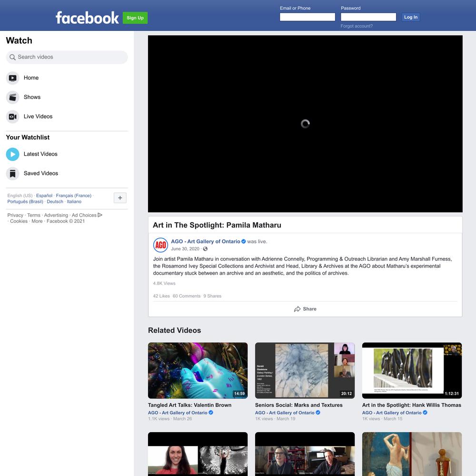Click the Latest Videos play icon

tap(12, 154)
